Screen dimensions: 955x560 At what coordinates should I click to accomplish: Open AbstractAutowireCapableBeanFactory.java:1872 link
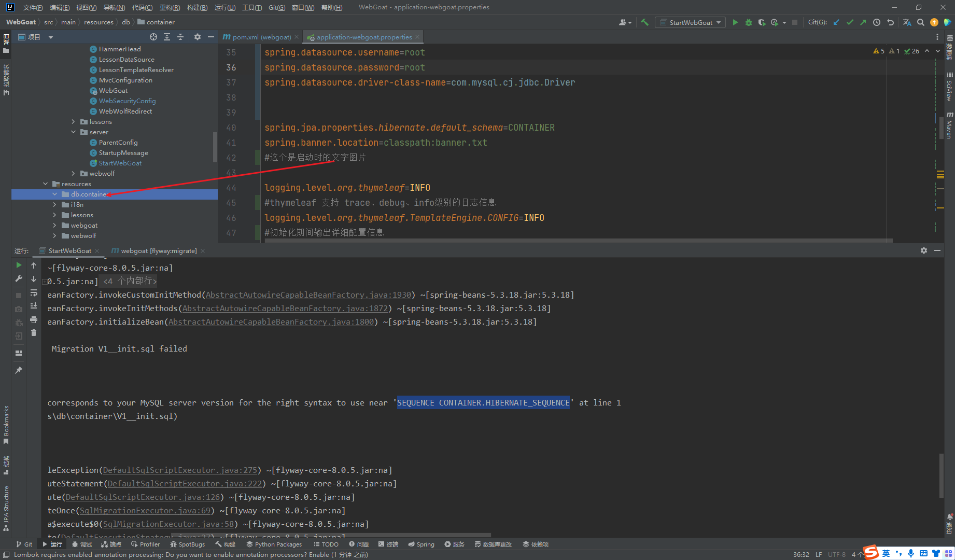point(285,309)
